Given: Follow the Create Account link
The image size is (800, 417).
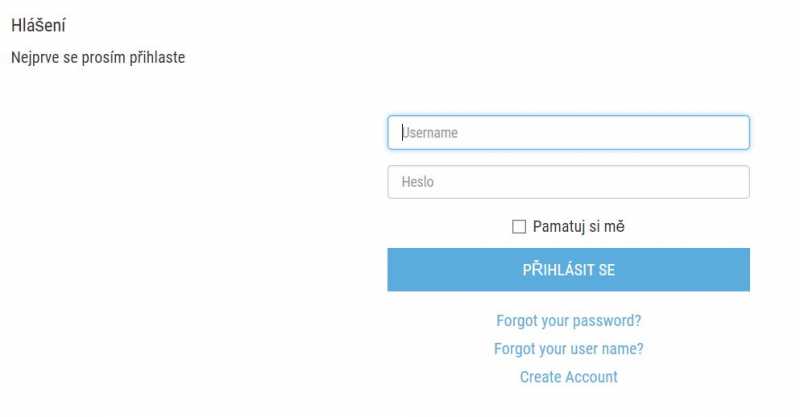Looking at the screenshot, I should 568,377.
